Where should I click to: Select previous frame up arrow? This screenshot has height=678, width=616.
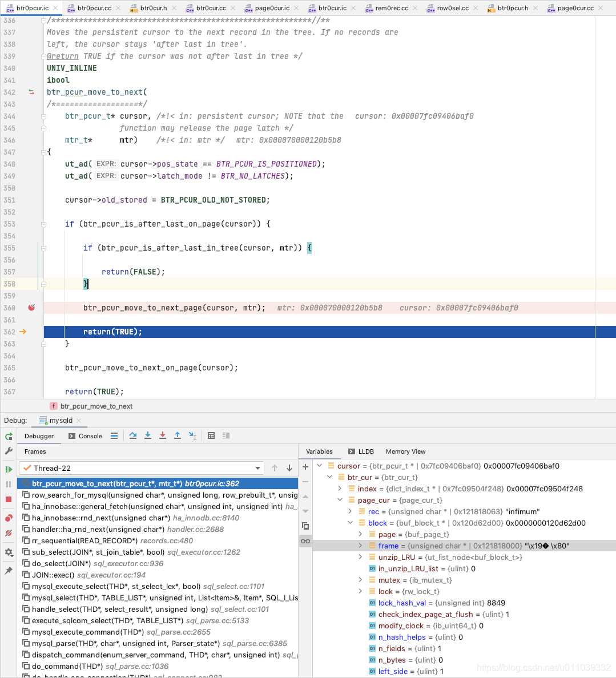point(274,469)
